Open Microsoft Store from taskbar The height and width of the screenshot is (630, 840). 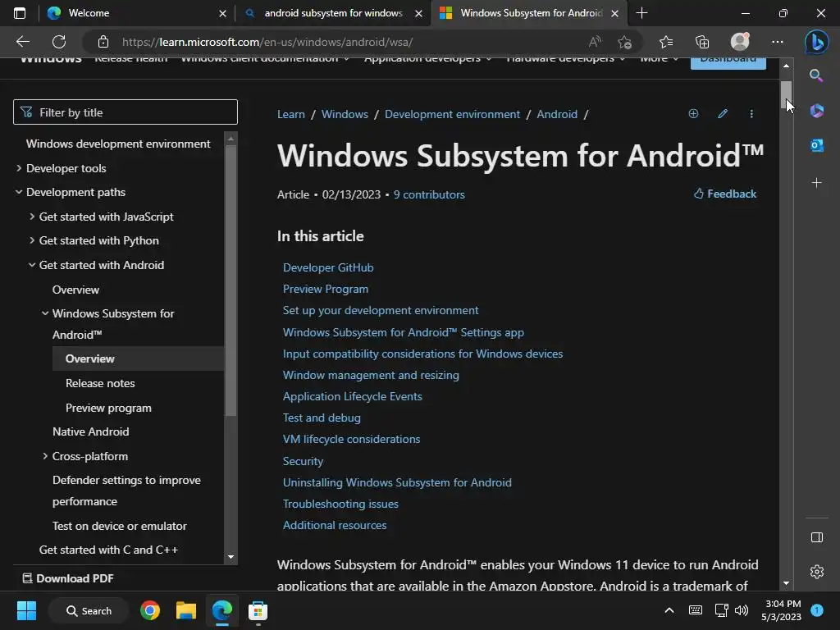(x=258, y=610)
